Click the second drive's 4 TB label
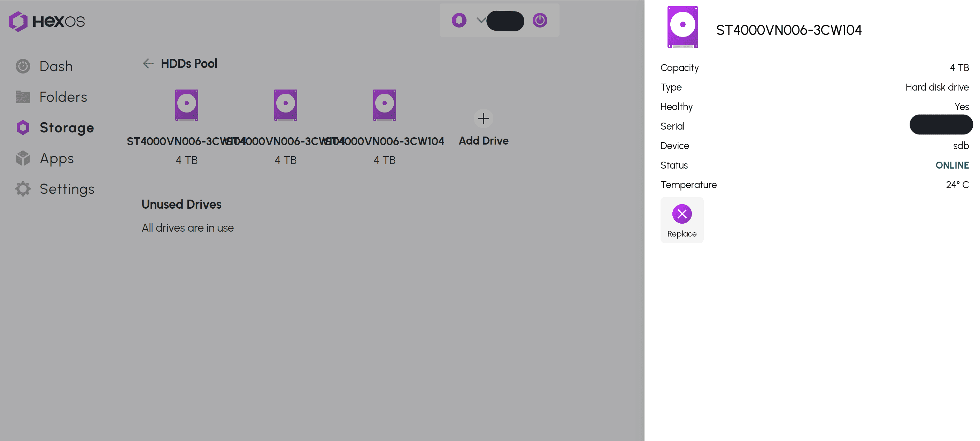The height and width of the screenshot is (441, 980). coord(285,160)
